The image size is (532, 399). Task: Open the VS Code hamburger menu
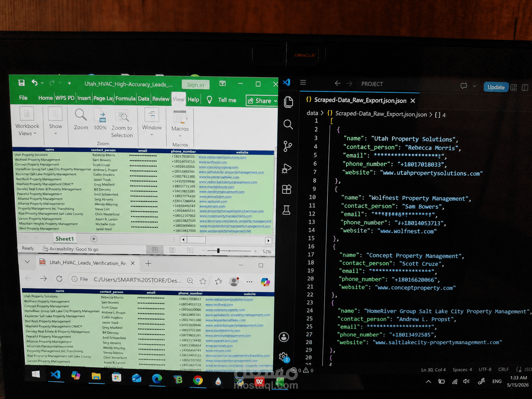[x=303, y=83]
